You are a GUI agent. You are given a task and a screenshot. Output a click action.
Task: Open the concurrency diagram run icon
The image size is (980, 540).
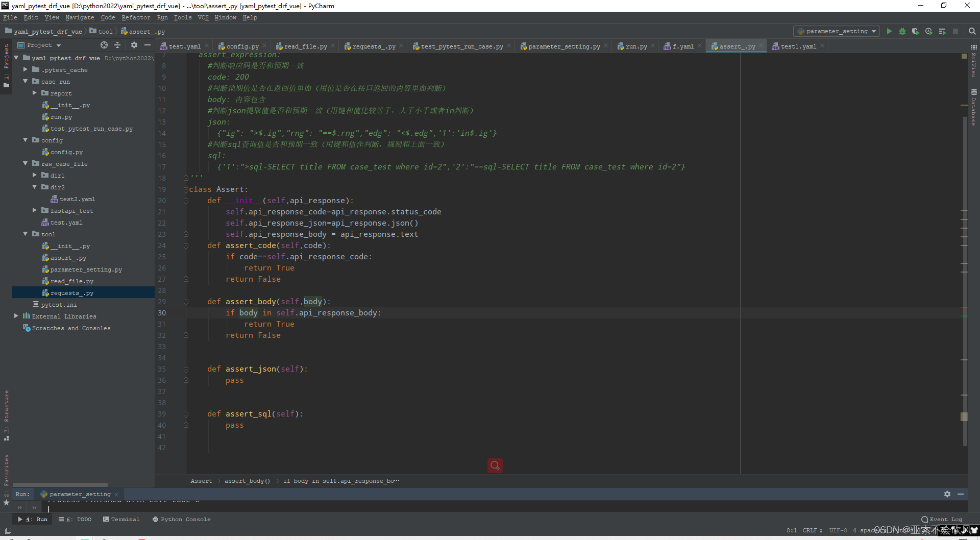click(942, 31)
